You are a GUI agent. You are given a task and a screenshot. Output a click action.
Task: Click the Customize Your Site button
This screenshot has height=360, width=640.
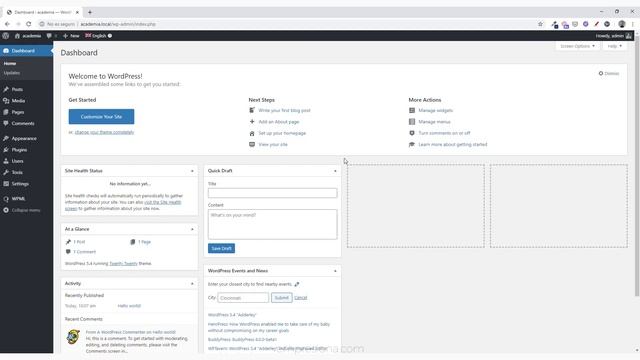click(x=101, y=116)
